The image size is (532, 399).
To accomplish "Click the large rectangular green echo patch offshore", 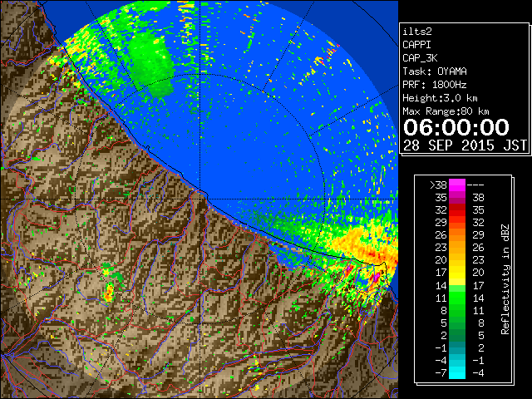I will (x=151, y=65).
